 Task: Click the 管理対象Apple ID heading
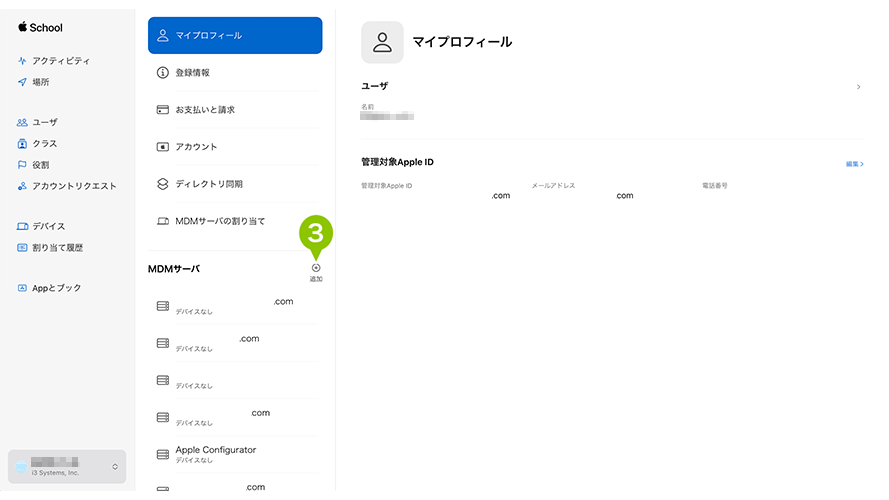click(x=397, y=162)
